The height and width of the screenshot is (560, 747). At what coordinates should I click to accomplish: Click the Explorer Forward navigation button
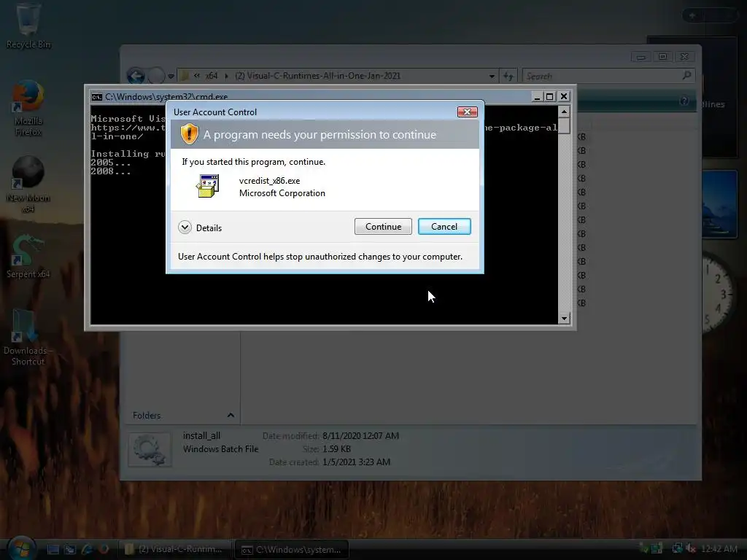coord(156,76)
